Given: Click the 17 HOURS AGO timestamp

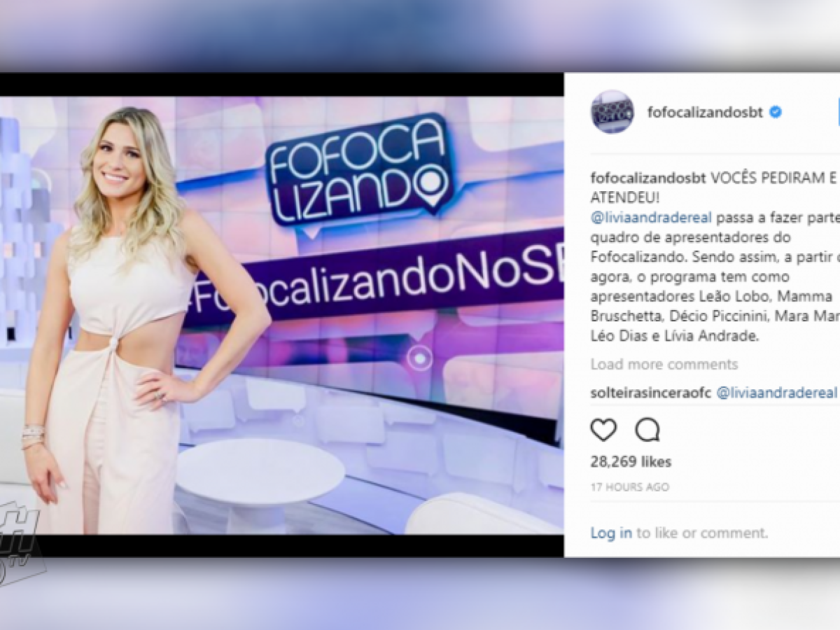Looking at the screenshot, I should [630, 486].
